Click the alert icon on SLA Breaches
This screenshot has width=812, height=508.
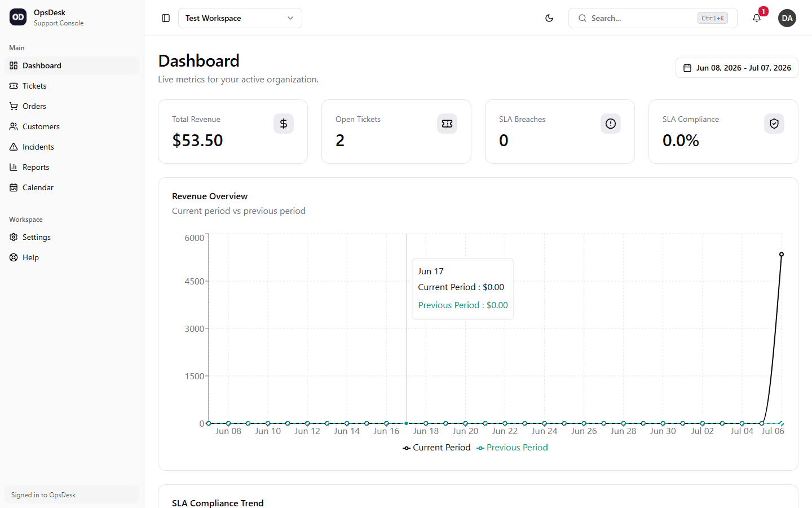point(611,124)
